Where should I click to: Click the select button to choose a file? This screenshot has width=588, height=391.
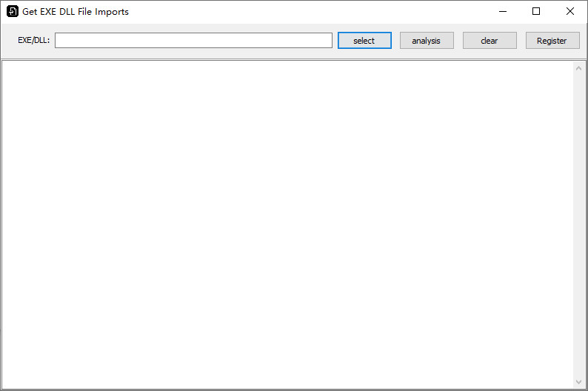coord(364,41)
